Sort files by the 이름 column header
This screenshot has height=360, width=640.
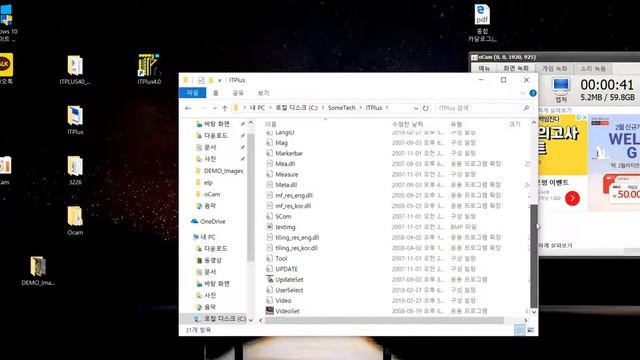pos(271,124)
